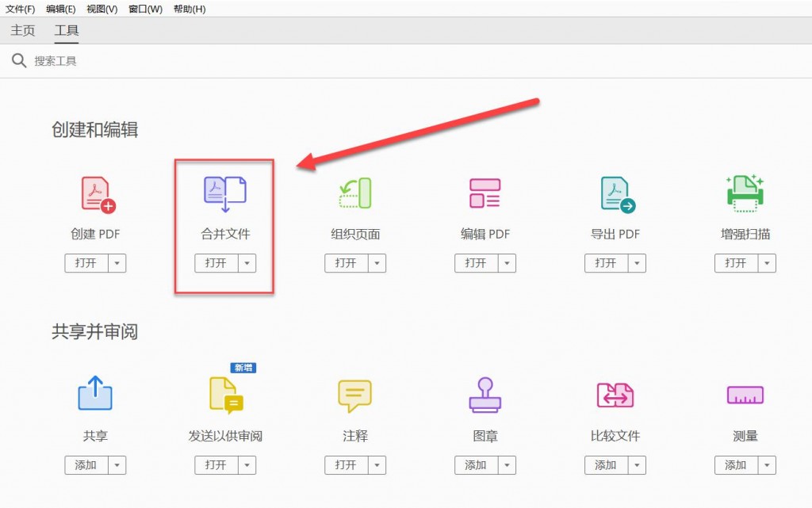Expand dropdown arrow beside 组织页面 button
Screen dimensions: 812x508
pyautogui.click(x=377, y=263)
